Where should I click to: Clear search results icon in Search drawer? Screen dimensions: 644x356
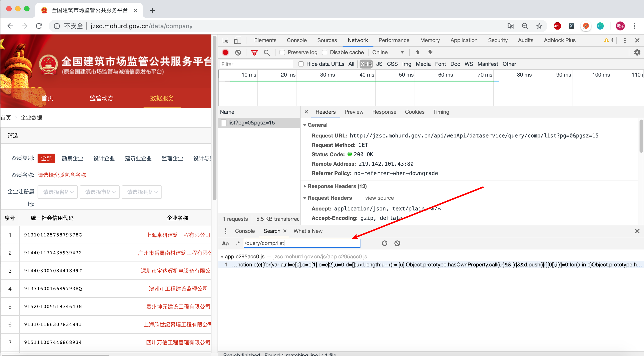coord(397,243)
